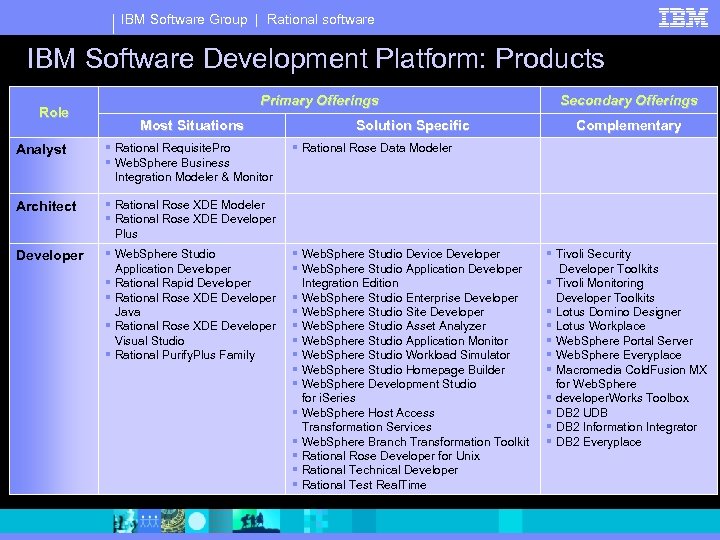
Task: Click "WebSphere Portal Server"
Action: coord(624,341)
